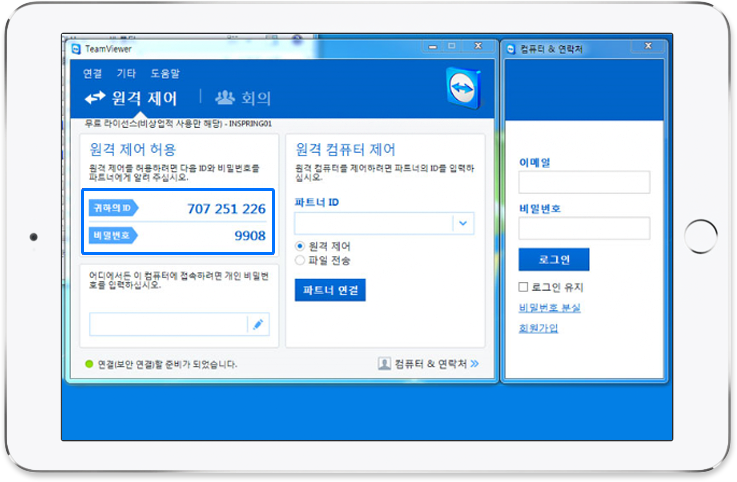737x482 pixels.
Task: Close the 컴퓨터 & 연락처 window
Action: (x=648, y=46)
